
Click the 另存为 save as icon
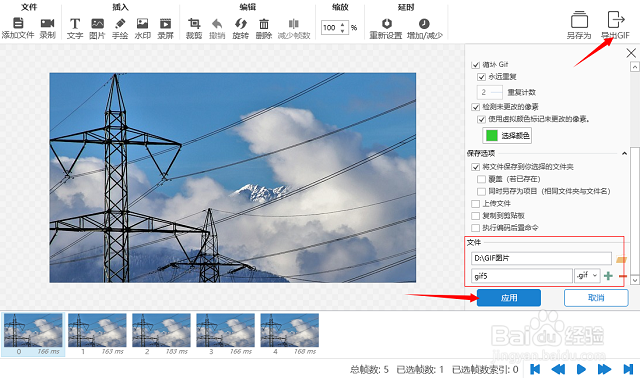point(579,20)
